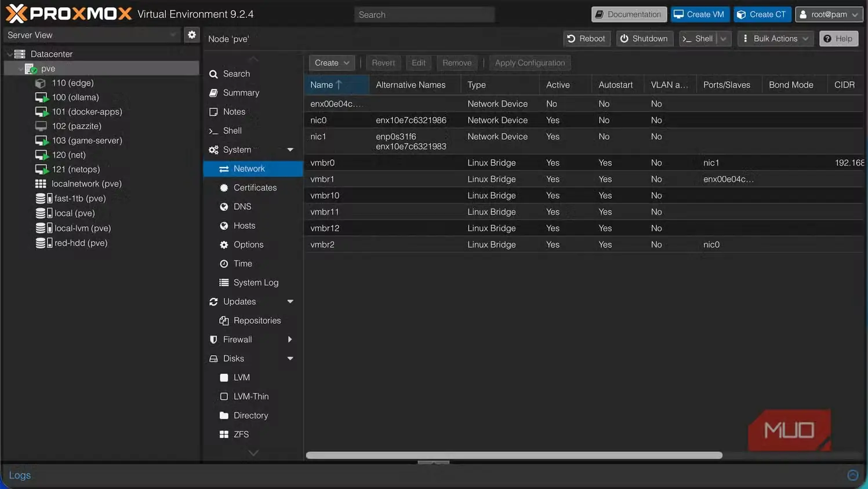Click the Search magnifier icon in node menu
The height and width of the screenshot is (489, 868).
coord(213,74)
